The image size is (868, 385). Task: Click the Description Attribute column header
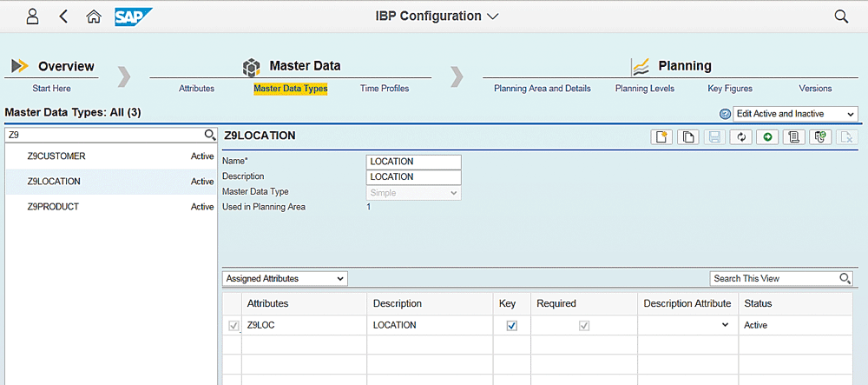[x=688, y=303]
